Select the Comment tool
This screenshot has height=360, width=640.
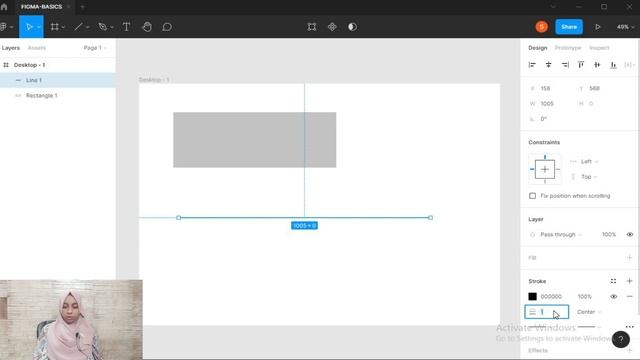(167, 27)
